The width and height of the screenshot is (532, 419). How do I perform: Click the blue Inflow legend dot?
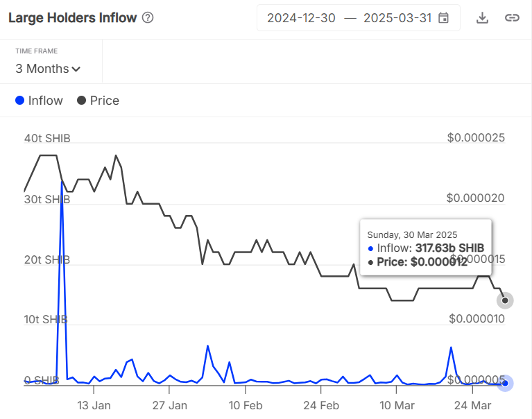(19, 101)
